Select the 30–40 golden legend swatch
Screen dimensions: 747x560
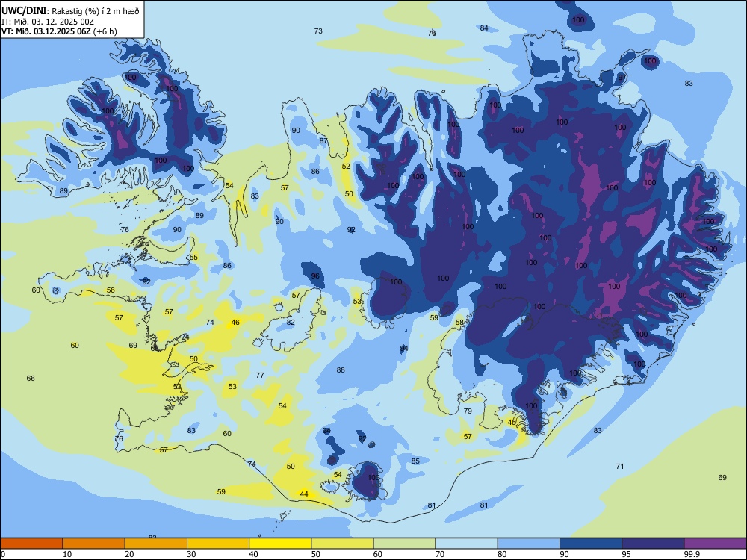pos(218,544)
